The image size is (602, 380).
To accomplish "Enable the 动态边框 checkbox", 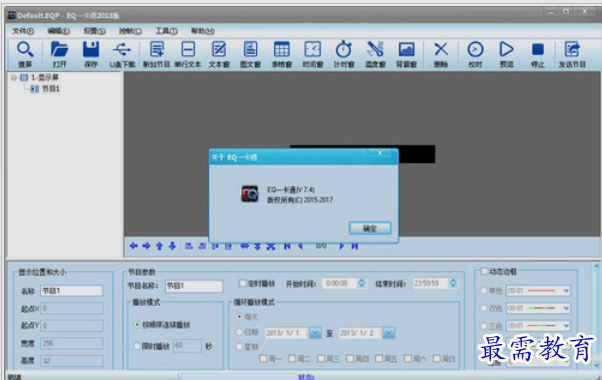I will [x=484, y=271].
